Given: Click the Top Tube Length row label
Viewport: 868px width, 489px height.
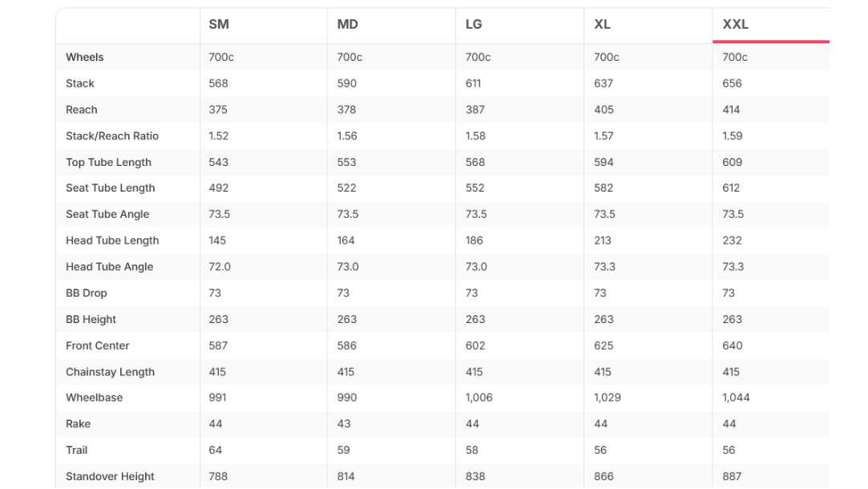Looking at the screenshot, I should tap(108, 162).
